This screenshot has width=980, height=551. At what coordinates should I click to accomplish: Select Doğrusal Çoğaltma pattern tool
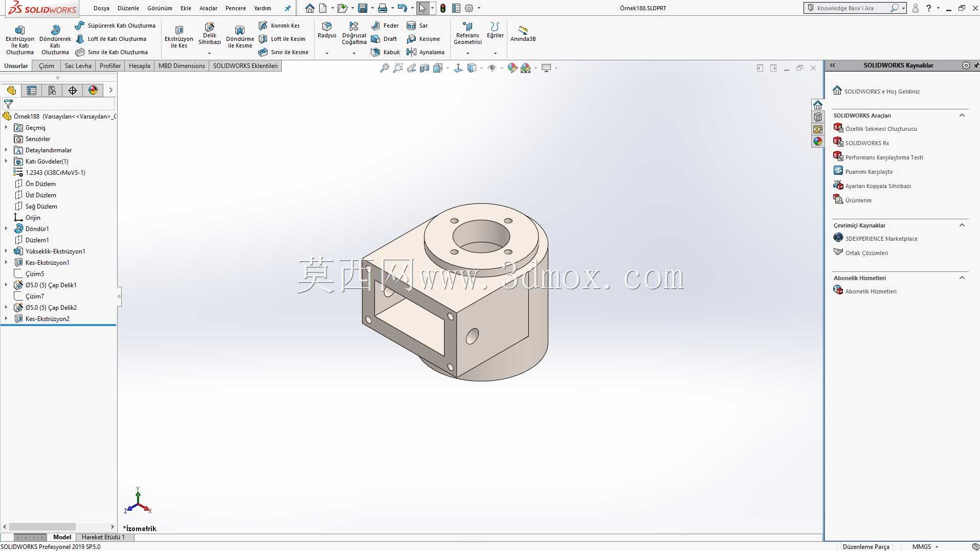click(x=354, y=34)
